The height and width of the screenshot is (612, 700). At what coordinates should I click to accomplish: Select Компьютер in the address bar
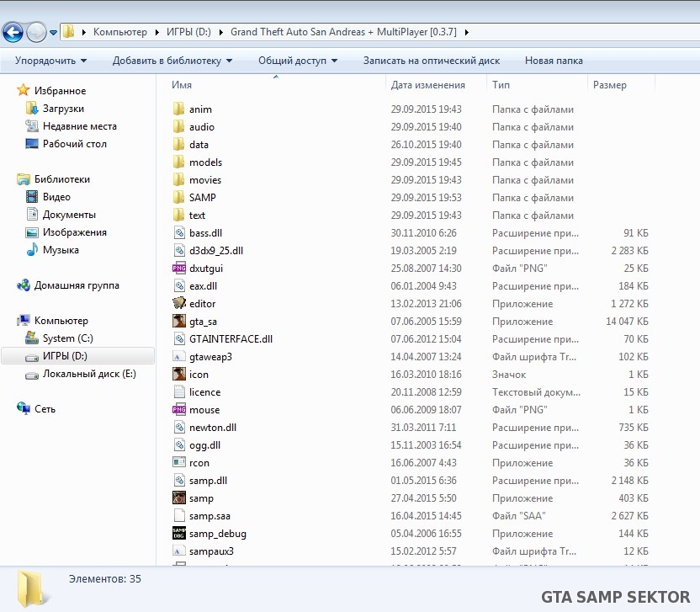pyautogui.click(x=120, y=32)
